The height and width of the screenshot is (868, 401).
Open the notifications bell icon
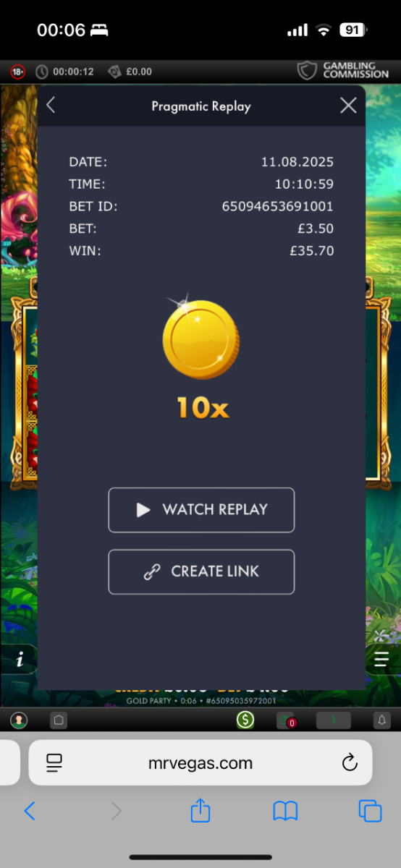(381, 720)
